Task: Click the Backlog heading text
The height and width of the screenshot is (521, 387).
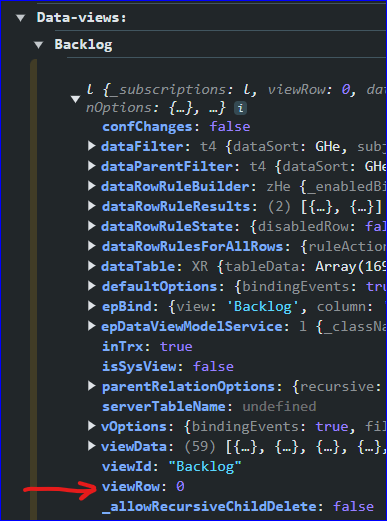Action: (x=83, y=45)
